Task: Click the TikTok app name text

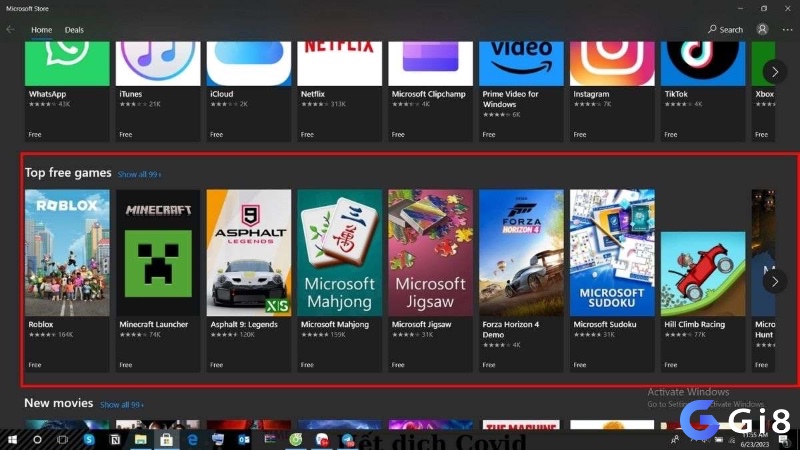Action: [x=676, y=94]
